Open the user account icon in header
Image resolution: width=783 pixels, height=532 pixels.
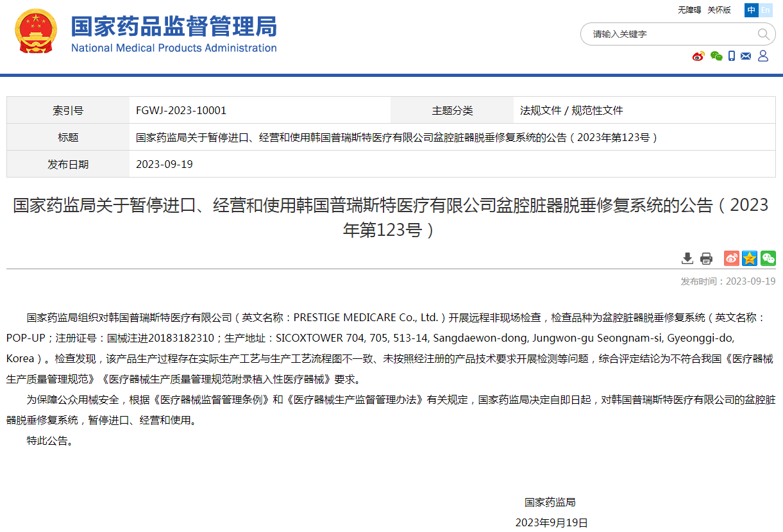(763, 56)
